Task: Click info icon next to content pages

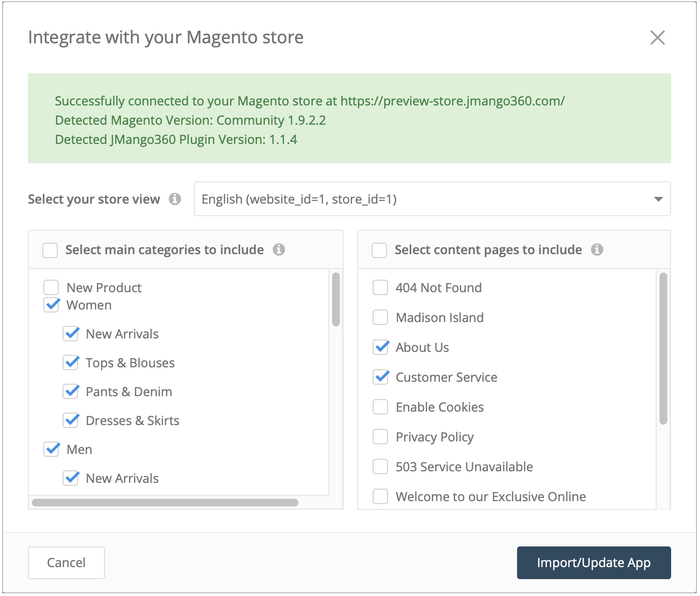Action: 597,249
